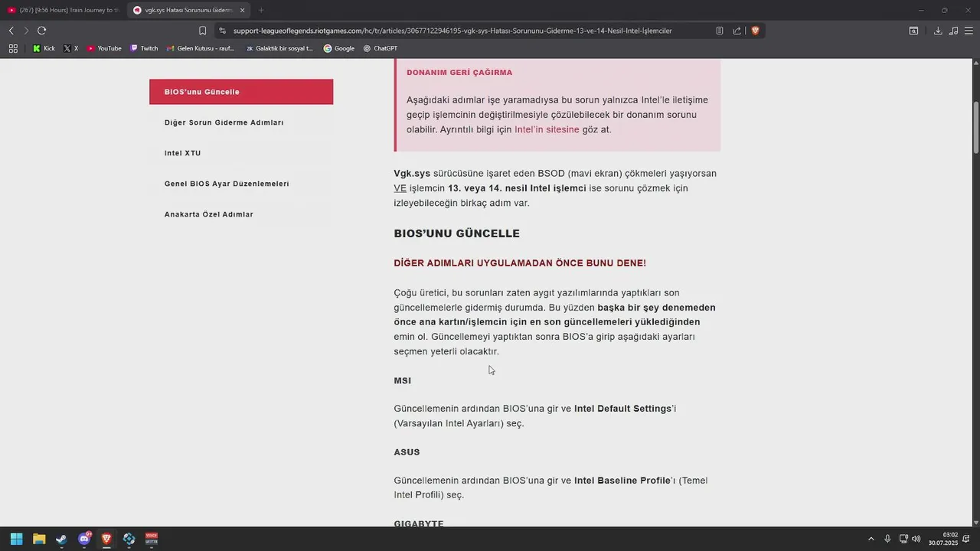This screenshot has width=980, height=551.
Task: Open the tab search icon in toolbar
Action: click(913, 31)
